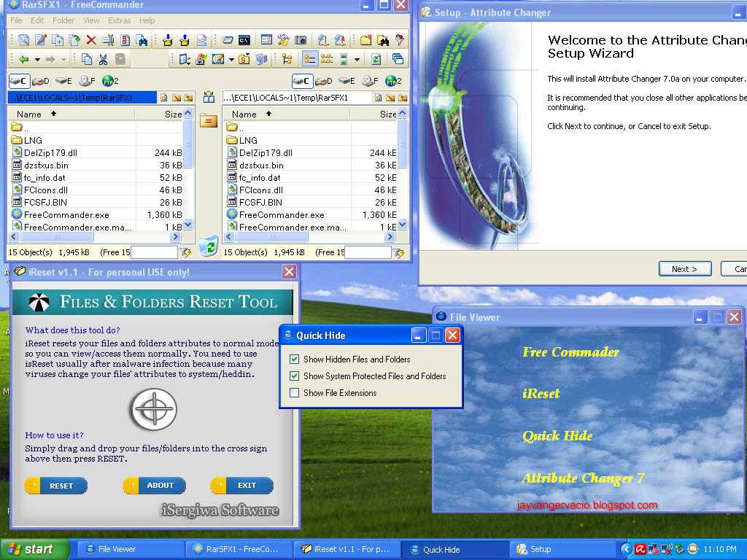
Task: Open FreeCommander settings with the wrench icon
Action: click(x=282, y=40)
